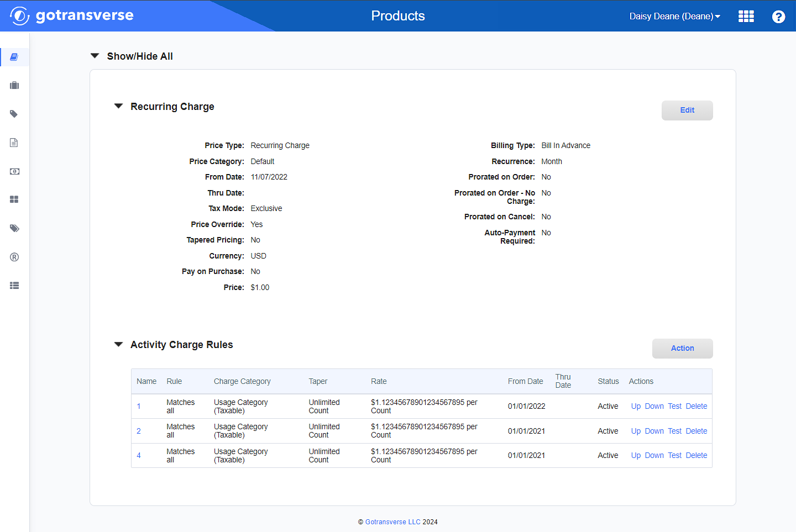Select the Recurrence value Month

coord(551,161)
